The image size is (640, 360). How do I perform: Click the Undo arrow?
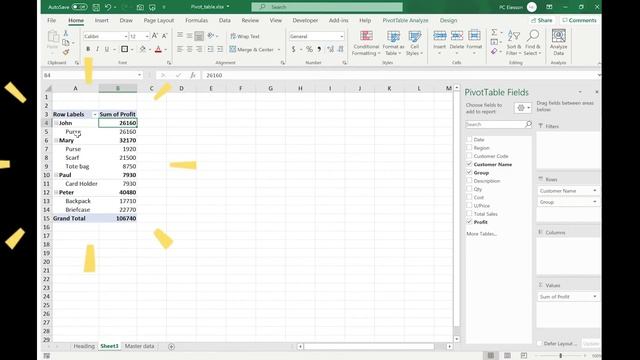click(x=108, y=7)
